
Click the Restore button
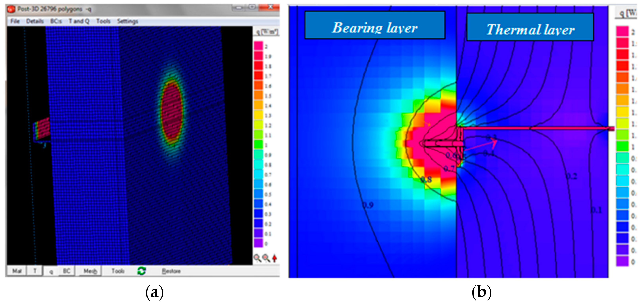[x=171, y=271]
